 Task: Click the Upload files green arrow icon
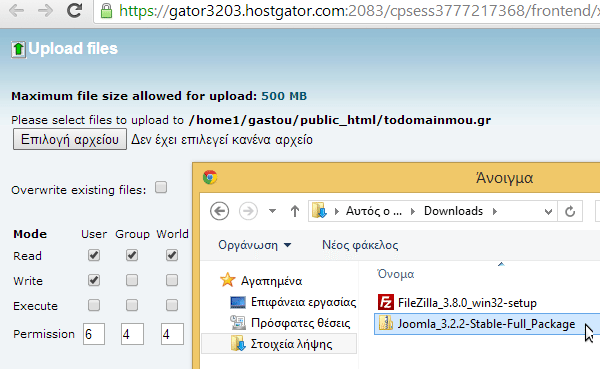coord(18,49)
